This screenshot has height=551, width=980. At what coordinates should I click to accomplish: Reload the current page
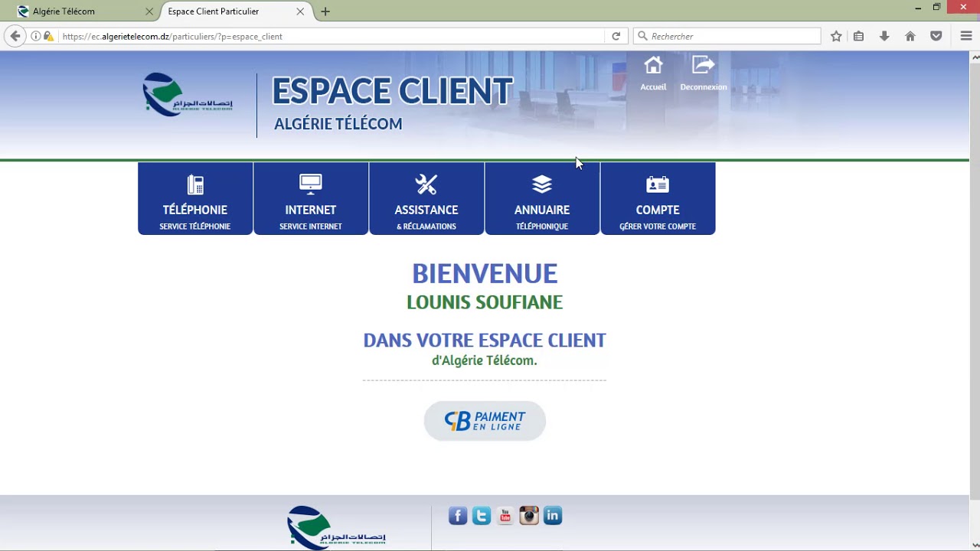click(x=616, y=36)
